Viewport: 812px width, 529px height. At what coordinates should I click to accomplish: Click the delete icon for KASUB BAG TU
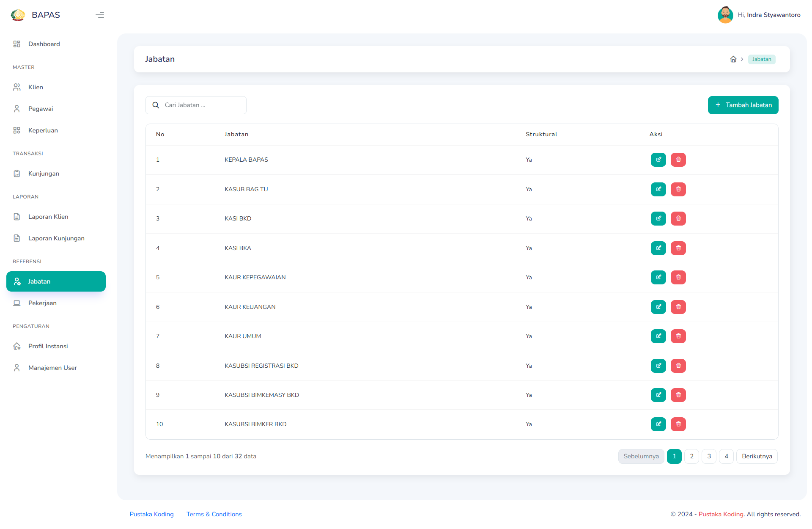click(678, 189)
